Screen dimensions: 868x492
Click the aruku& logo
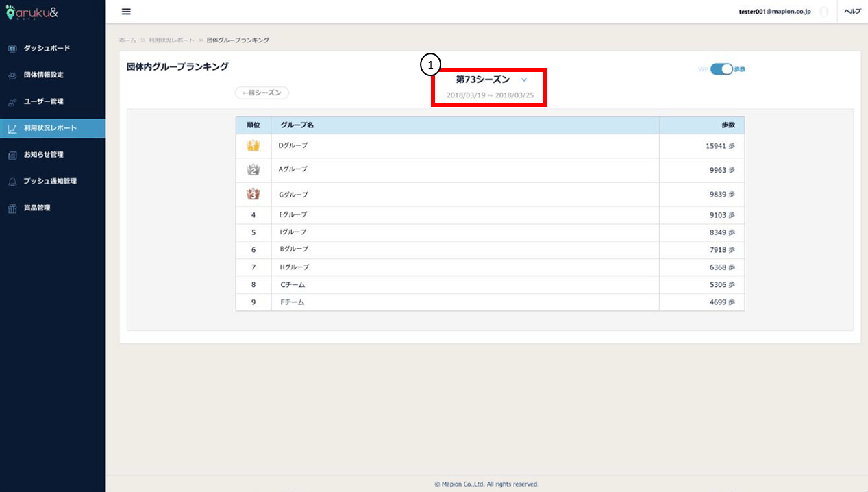coord(41,11)
